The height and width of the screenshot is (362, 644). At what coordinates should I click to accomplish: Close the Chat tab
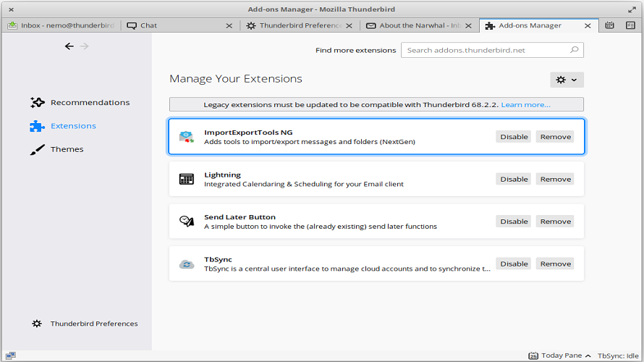click(229, 25)
